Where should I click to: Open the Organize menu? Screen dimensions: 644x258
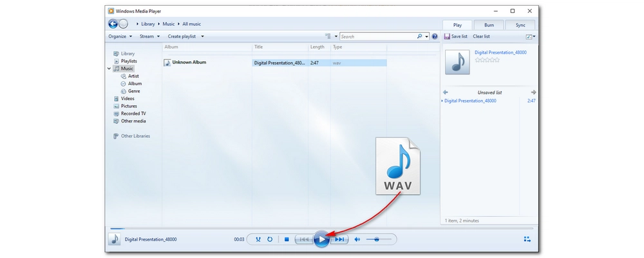tap(120, 36)
